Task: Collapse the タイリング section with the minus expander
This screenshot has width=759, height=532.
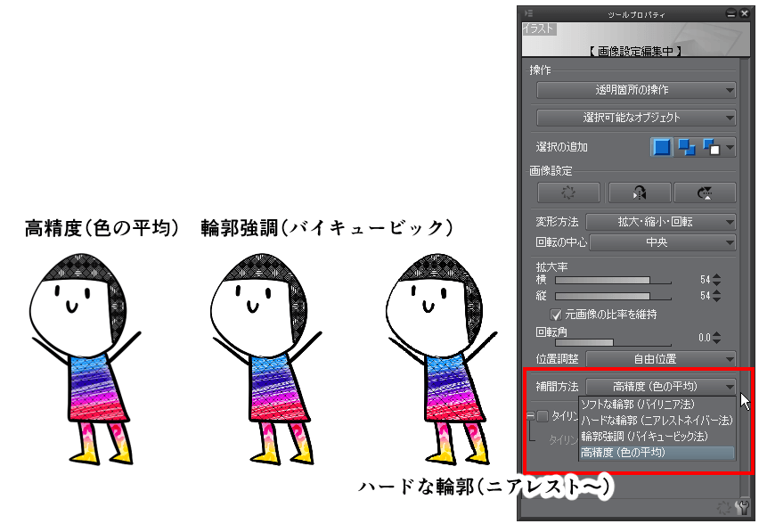Action: (531, 416)
